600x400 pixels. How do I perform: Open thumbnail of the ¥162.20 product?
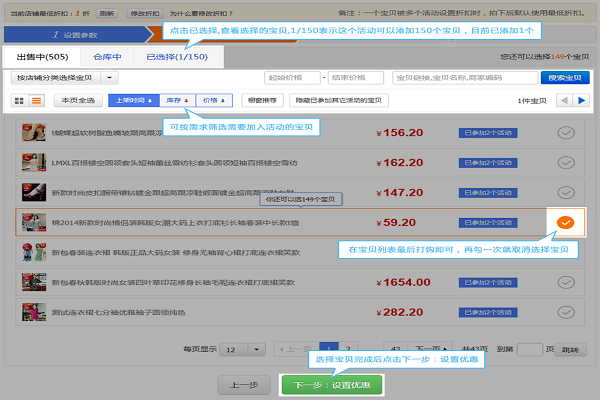click(34, 163)
